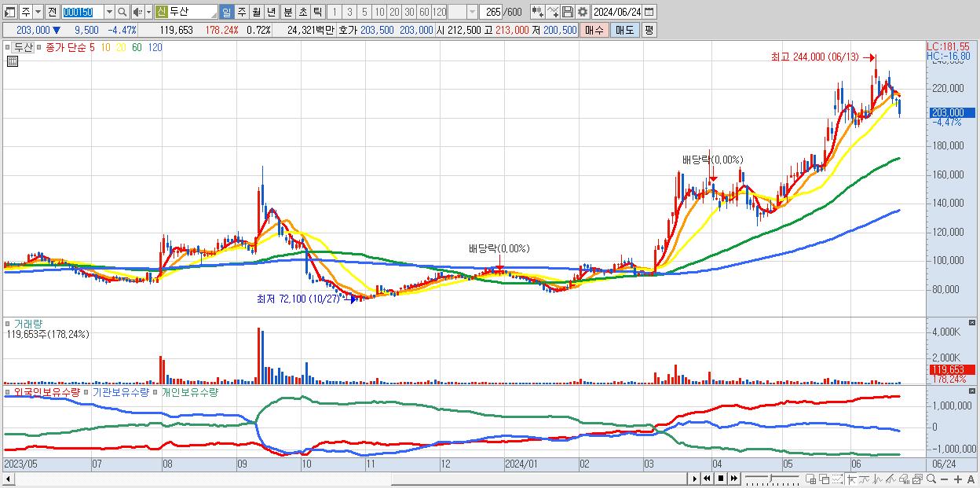Click the green 신 badge icon
The height and width of the screenshot is (488, 980).
161,12
